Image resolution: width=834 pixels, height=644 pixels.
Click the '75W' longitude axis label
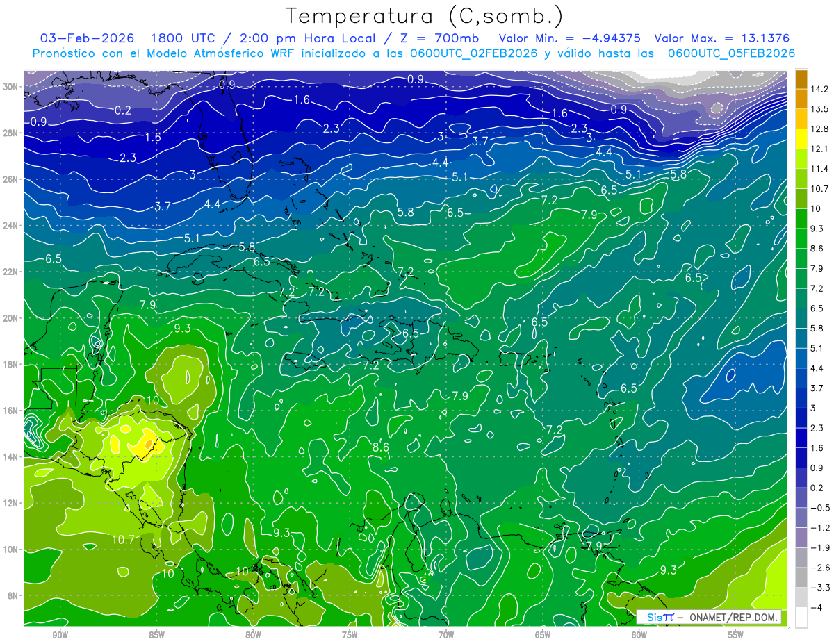[x=350, y=635]
